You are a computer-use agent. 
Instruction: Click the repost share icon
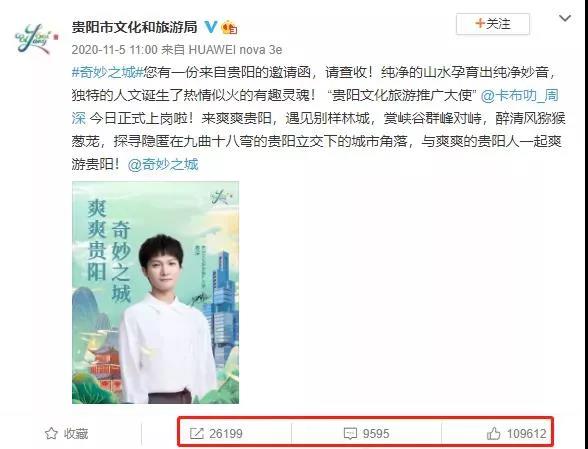(x=196, y=434)
